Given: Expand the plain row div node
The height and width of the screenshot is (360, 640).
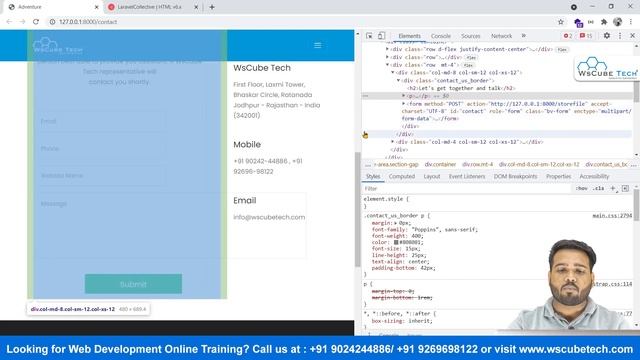Looking at the screenshot, I should tap(387, 57).
